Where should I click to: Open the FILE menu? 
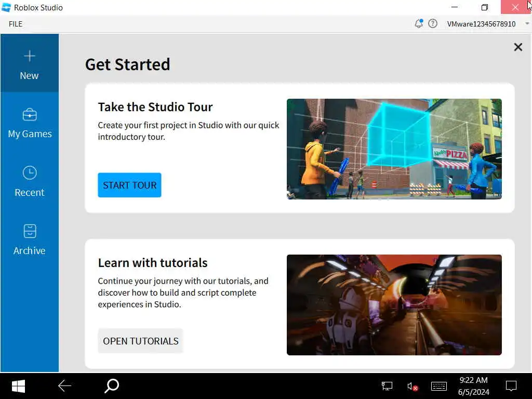tap(16, 24)
